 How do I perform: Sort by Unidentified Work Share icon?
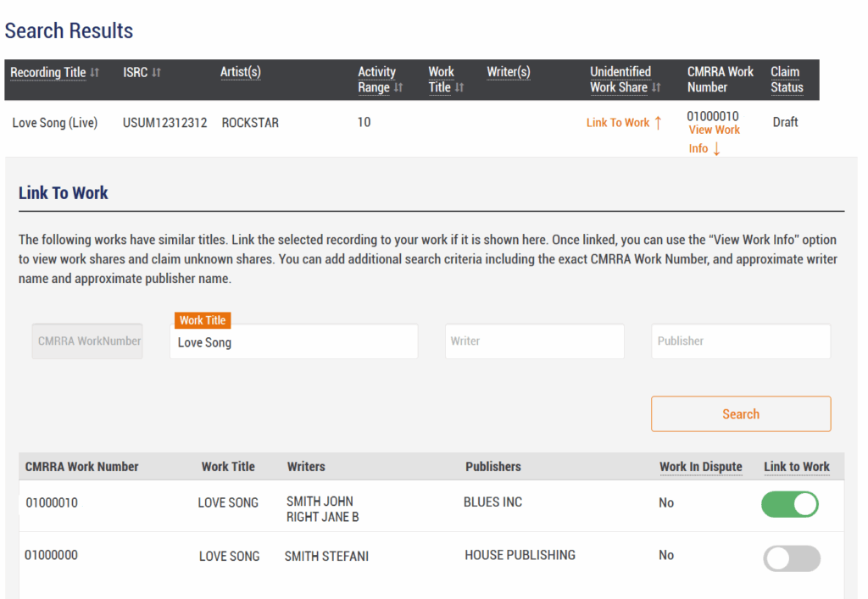(x=656, y=87)
